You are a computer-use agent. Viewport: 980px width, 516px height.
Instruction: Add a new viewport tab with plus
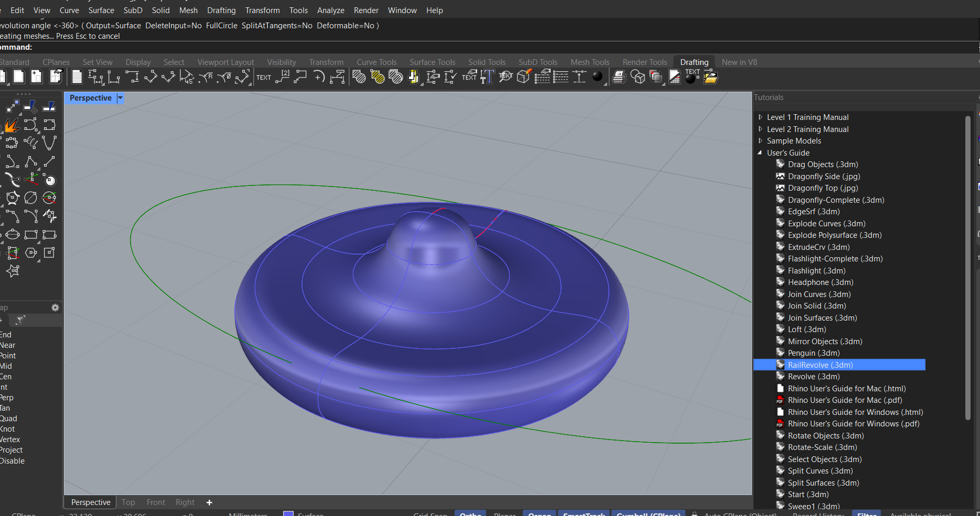209,502
